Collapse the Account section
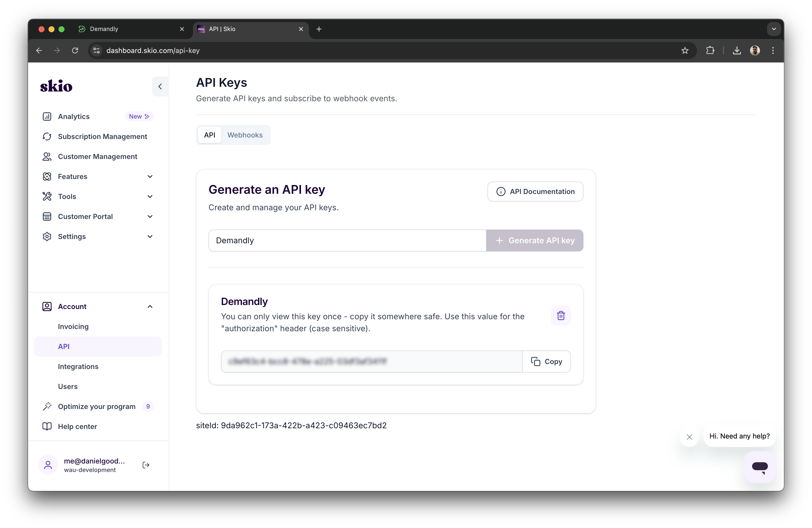 tap(150, 306)
